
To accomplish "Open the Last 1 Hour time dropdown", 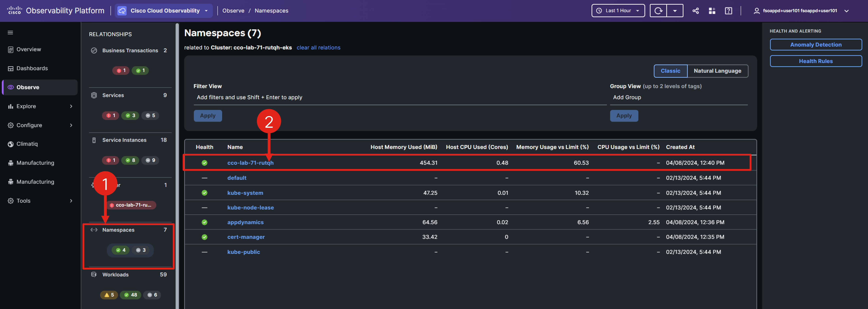I will click(618, 11).
